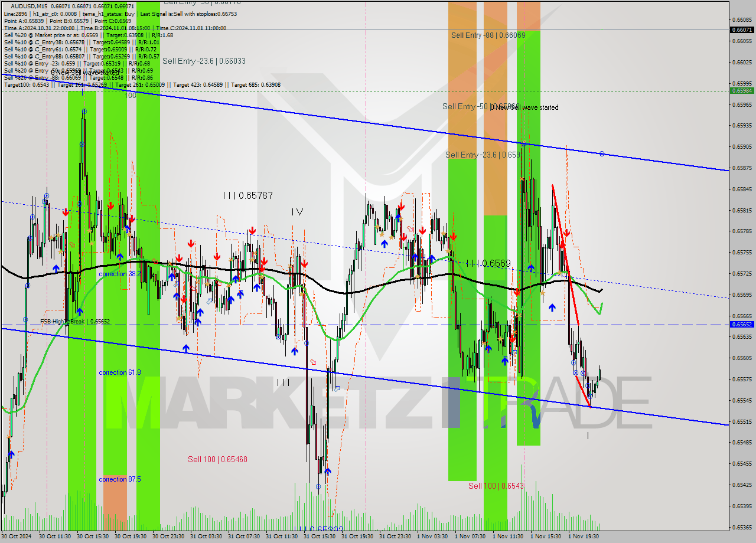
Task: Click the 0.65755 price axis value
Action: click(x=742, y=253)
